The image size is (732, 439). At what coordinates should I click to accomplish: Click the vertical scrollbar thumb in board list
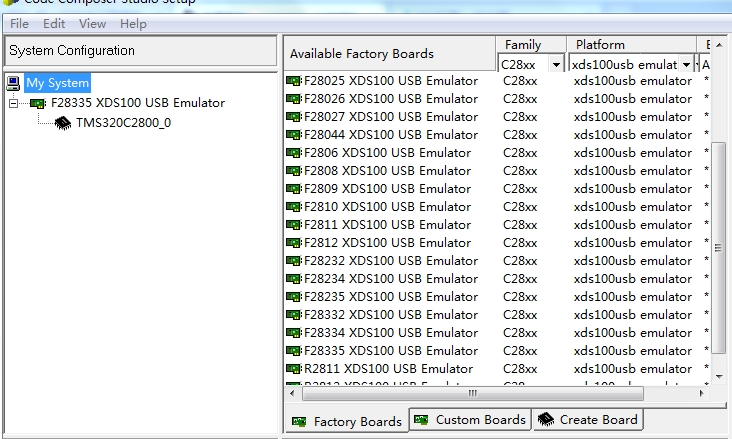click(718, 248)
